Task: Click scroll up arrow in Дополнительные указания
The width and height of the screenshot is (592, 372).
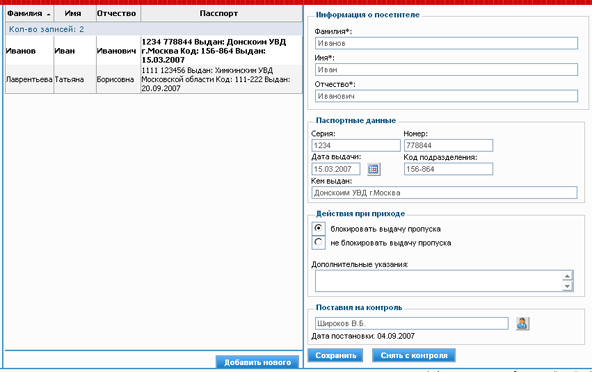Action: tap(567, 276)
